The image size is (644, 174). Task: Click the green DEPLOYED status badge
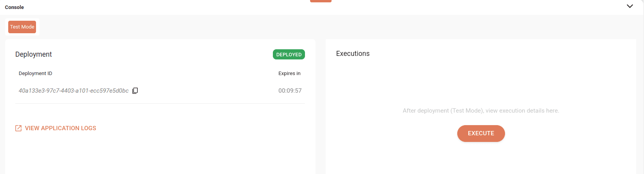(x=289, y=54)
